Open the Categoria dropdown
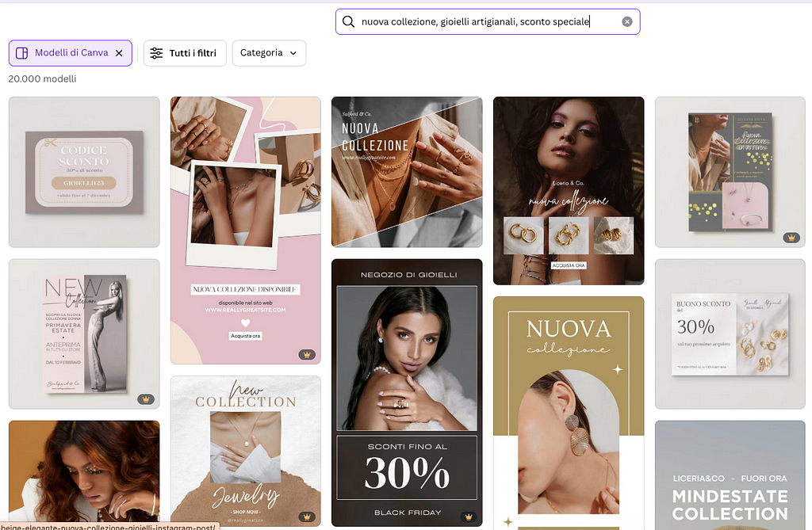812x530 pixels. [x=269, y=53]
